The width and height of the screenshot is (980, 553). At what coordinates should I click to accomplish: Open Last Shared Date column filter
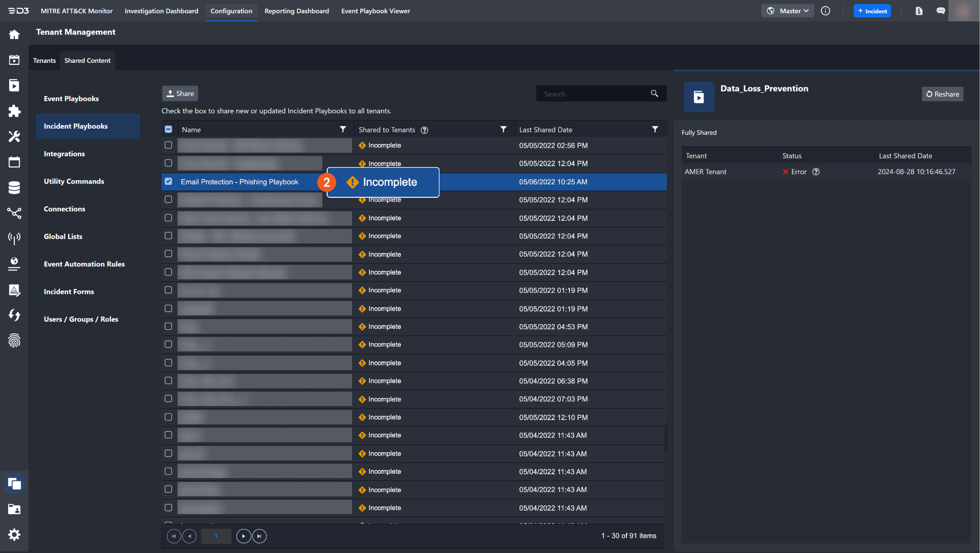[x=655, y=130]
